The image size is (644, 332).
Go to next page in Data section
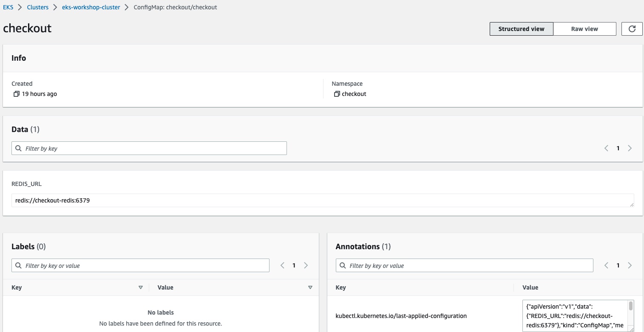click(x=630, y=148)
